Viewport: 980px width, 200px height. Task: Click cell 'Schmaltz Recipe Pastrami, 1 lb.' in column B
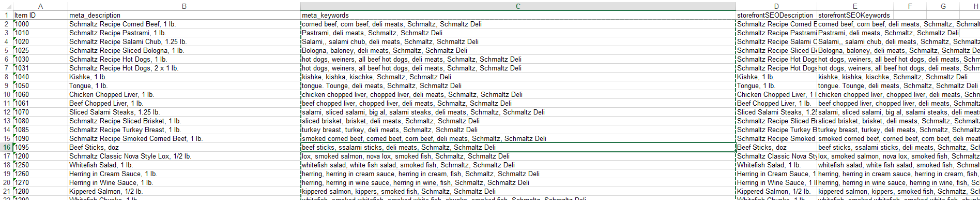point(184,33)
